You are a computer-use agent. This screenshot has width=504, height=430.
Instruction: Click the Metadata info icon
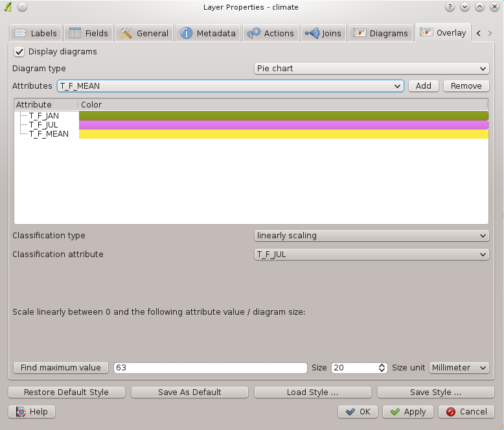[x=187, y=33]
